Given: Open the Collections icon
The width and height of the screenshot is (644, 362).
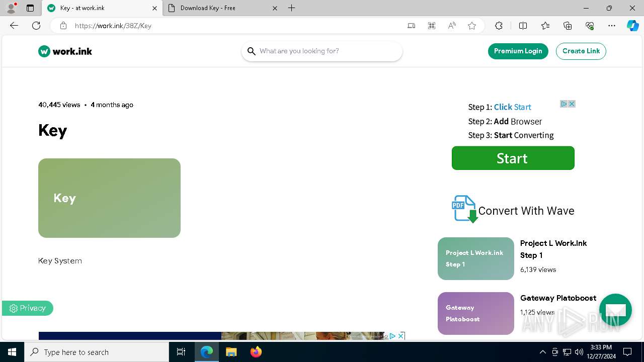Looking at the screenshot, I should tap(568, 26).
